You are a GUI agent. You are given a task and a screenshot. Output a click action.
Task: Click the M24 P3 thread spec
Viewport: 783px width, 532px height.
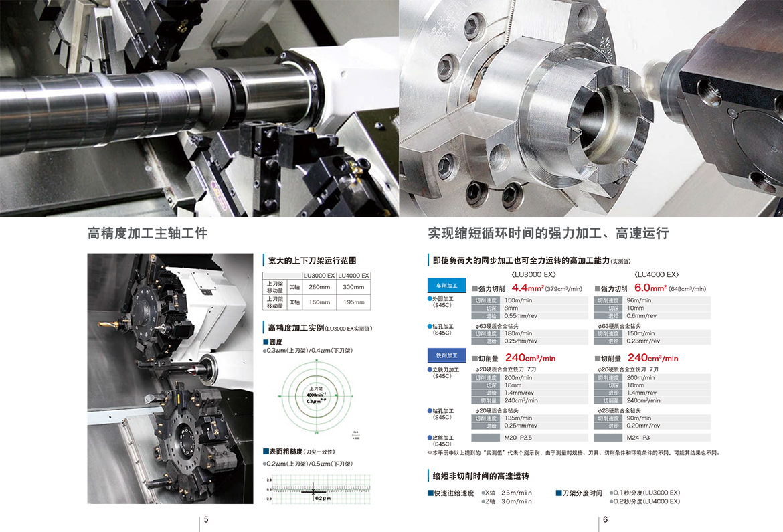pyautogui.click(x=640, y=439)
